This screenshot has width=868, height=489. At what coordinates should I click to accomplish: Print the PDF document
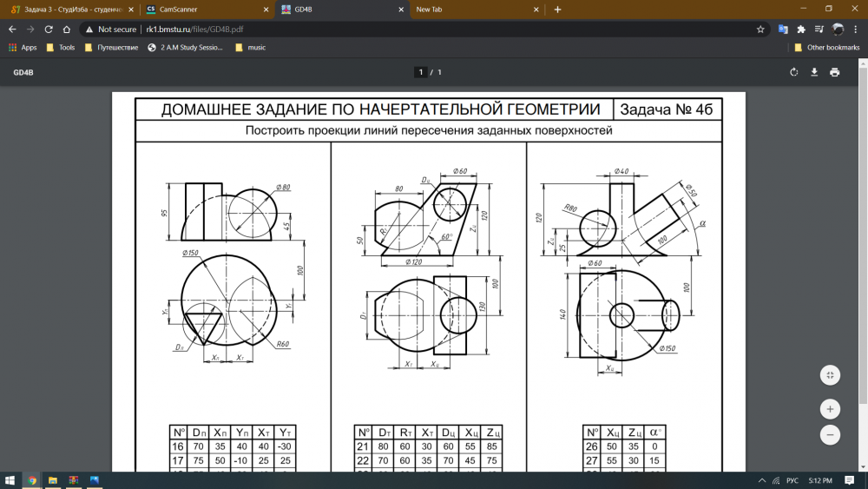point(835,72)
